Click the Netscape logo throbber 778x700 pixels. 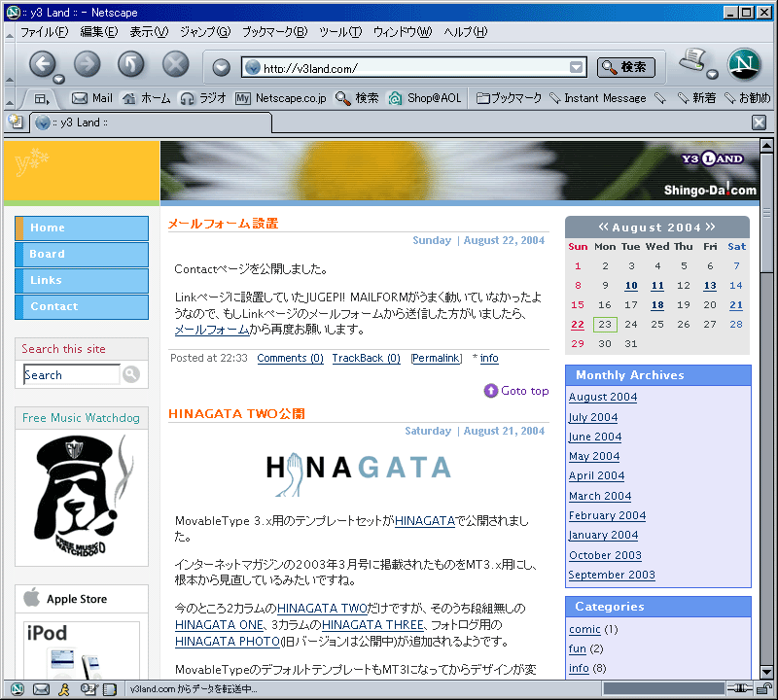[x=744, y=64]
